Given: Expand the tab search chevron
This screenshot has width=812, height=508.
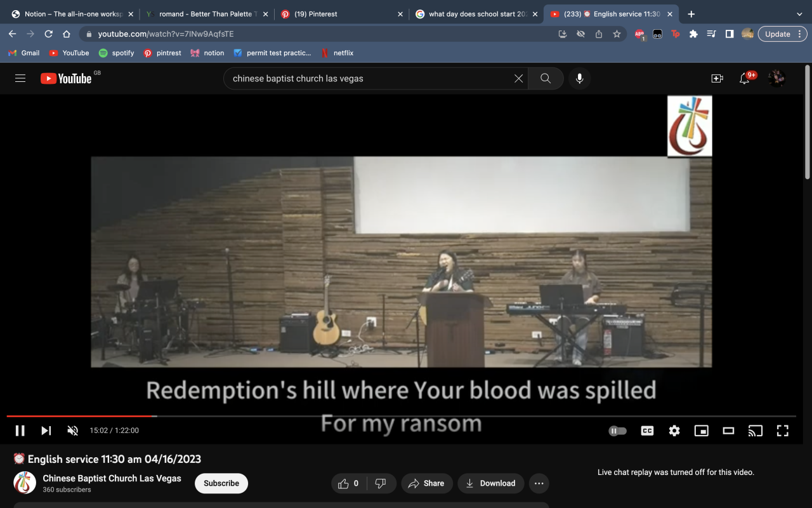Looking at the screenshot, I should click(x=799, y=14).
